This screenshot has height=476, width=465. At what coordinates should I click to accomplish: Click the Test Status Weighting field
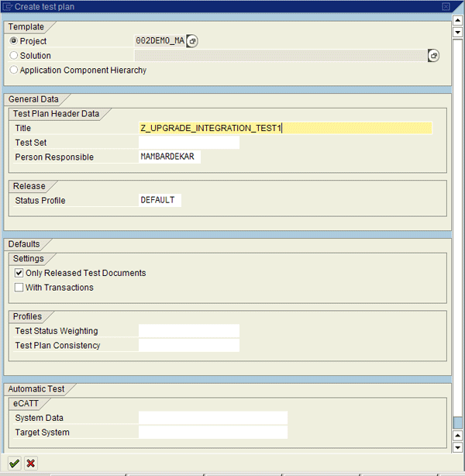188,331
